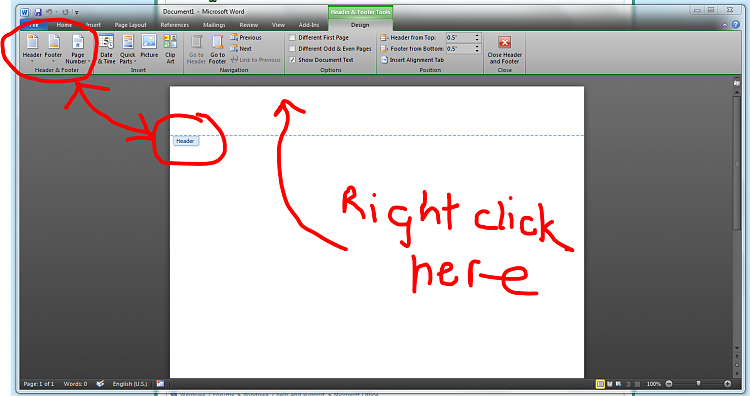Click Insert Alignment Tab
The height and width of the screenshot is (396, 750).
click(412, 60)
